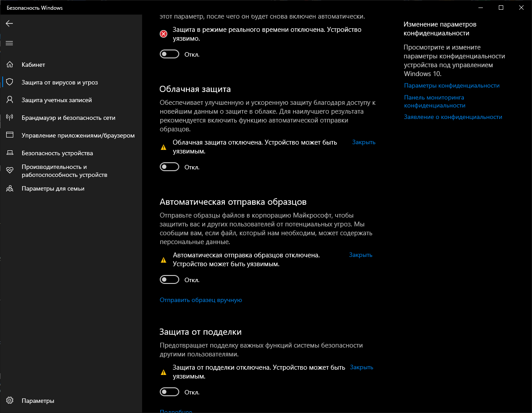Open Параметры конфиденциальности link
The width and height of the screenshot is (532, 413).
[x=451, y=86]
